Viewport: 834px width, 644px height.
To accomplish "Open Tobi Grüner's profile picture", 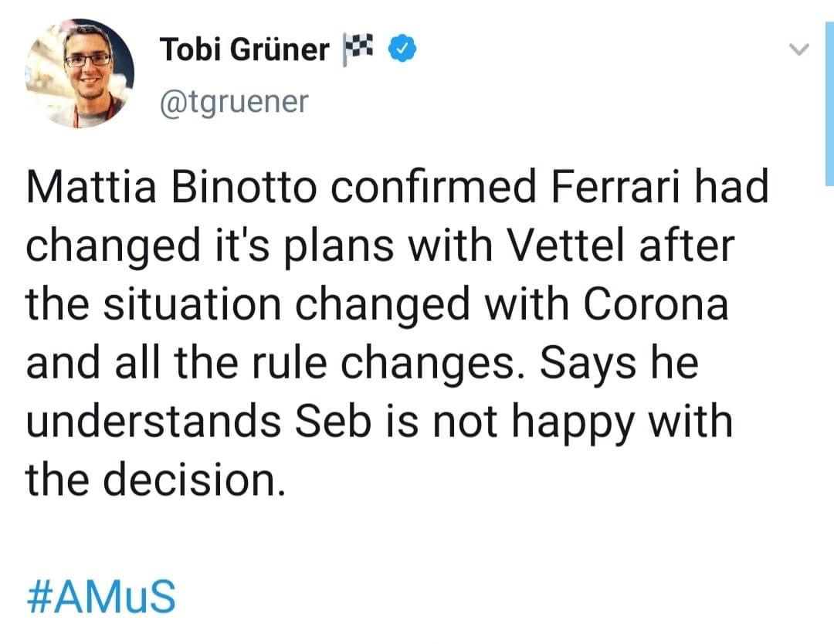I will (80, 73).
